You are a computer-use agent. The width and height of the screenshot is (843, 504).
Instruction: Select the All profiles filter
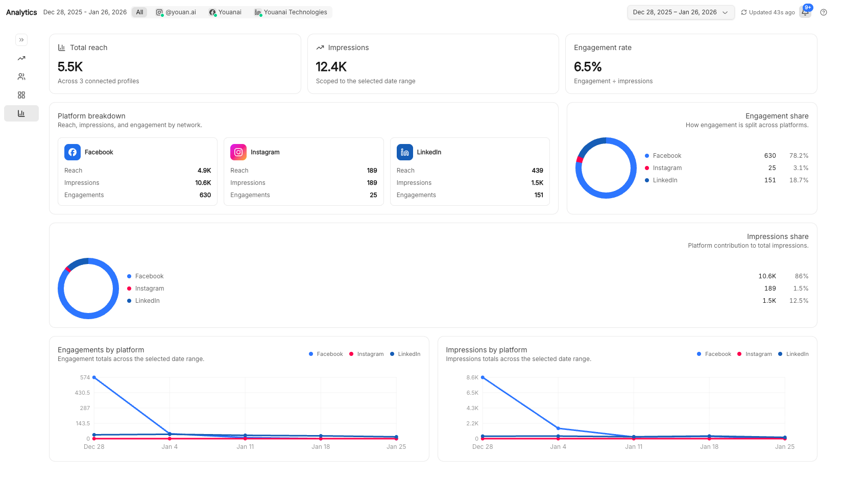coord(139,12)
